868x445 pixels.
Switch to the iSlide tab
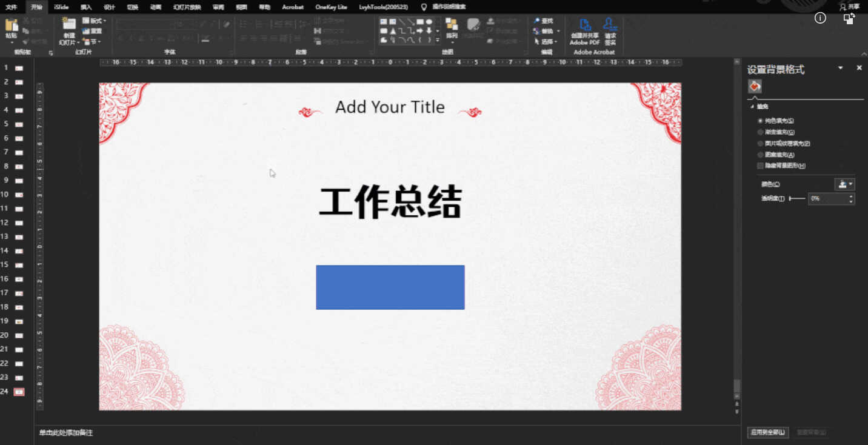[x=61, y=7]
